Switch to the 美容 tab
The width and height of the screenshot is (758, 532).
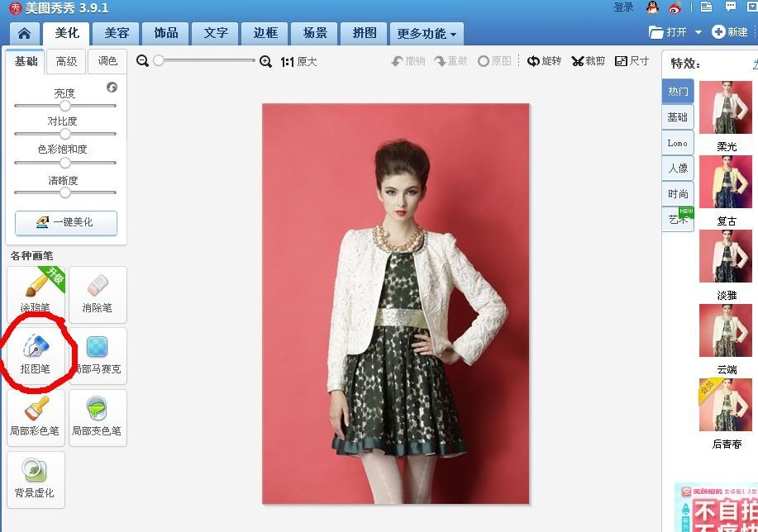point(116,33)
